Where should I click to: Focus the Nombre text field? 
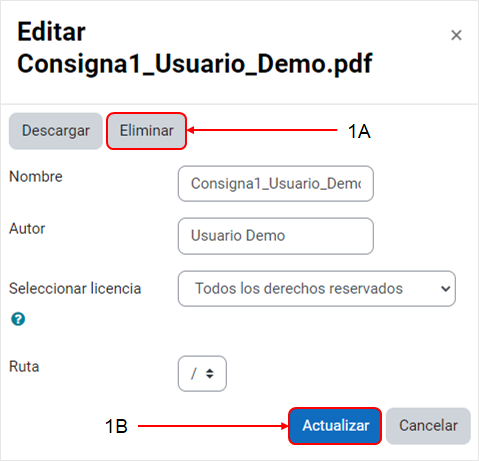pos(276,184)
